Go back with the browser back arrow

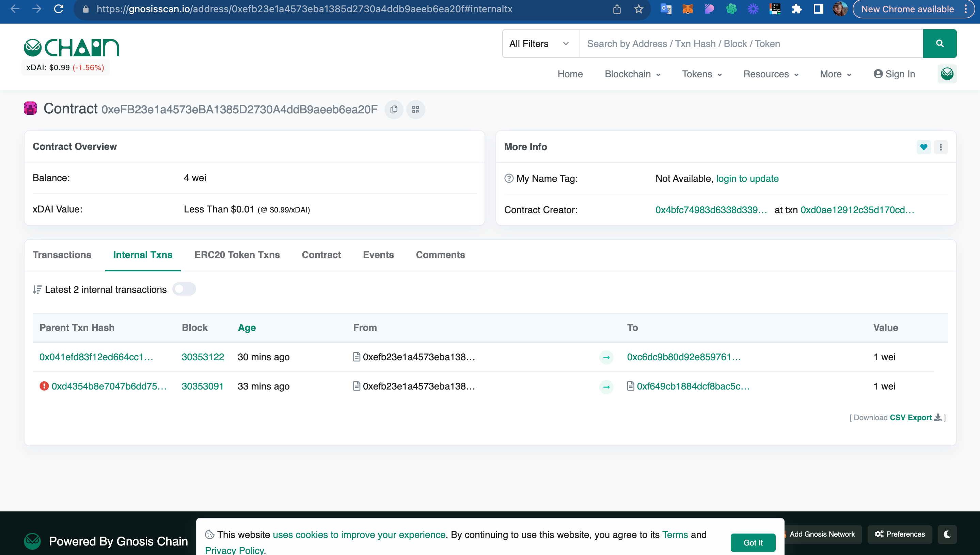15,9
